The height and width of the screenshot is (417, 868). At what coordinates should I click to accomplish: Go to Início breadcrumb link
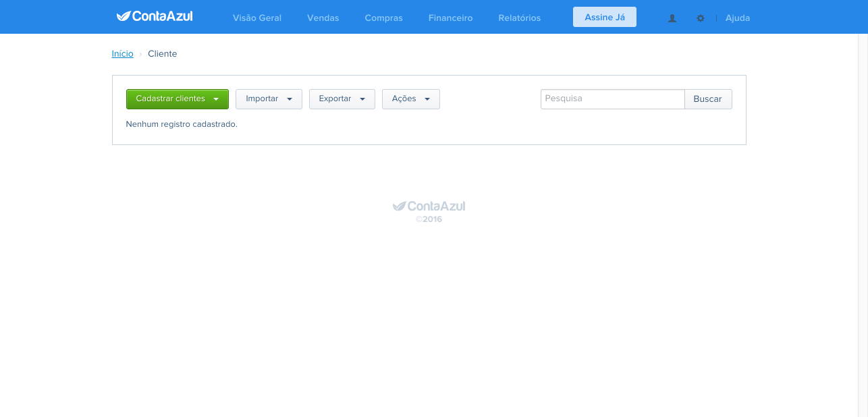coord(123,53)
